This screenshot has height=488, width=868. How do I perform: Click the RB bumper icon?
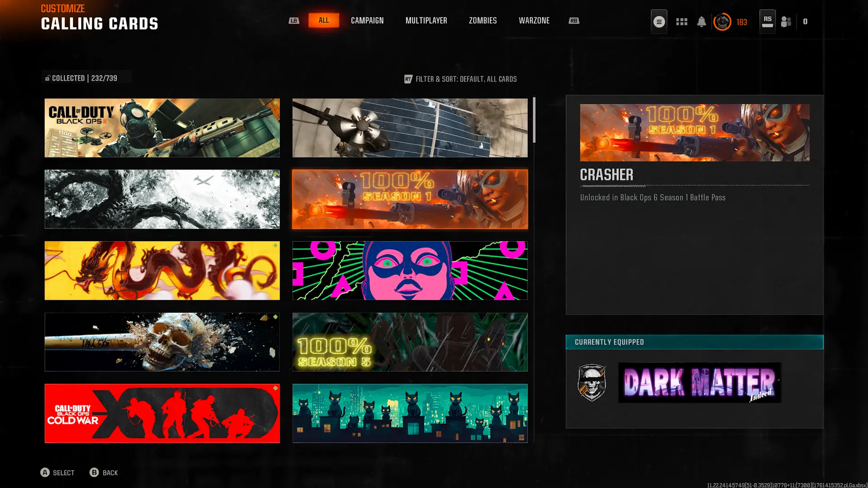click(x=574, y=21)
